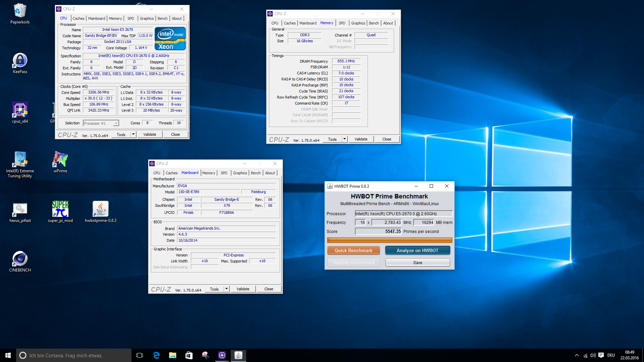
Task: Click the Cortana search box
Action: (x=74, y=355)
